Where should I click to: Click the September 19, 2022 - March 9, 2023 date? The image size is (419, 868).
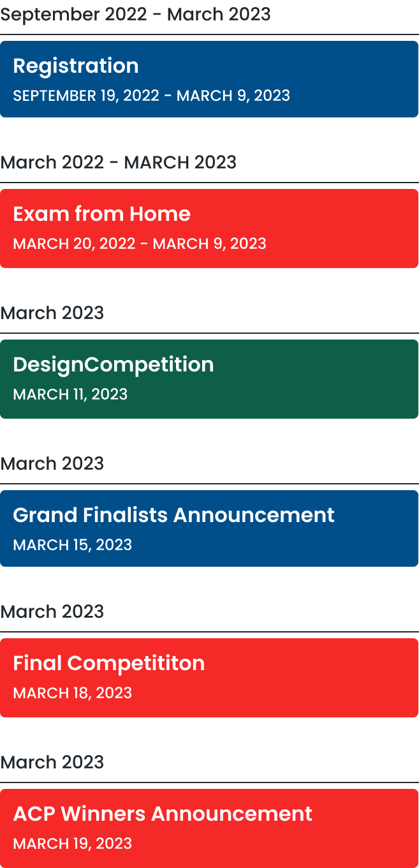152,96
